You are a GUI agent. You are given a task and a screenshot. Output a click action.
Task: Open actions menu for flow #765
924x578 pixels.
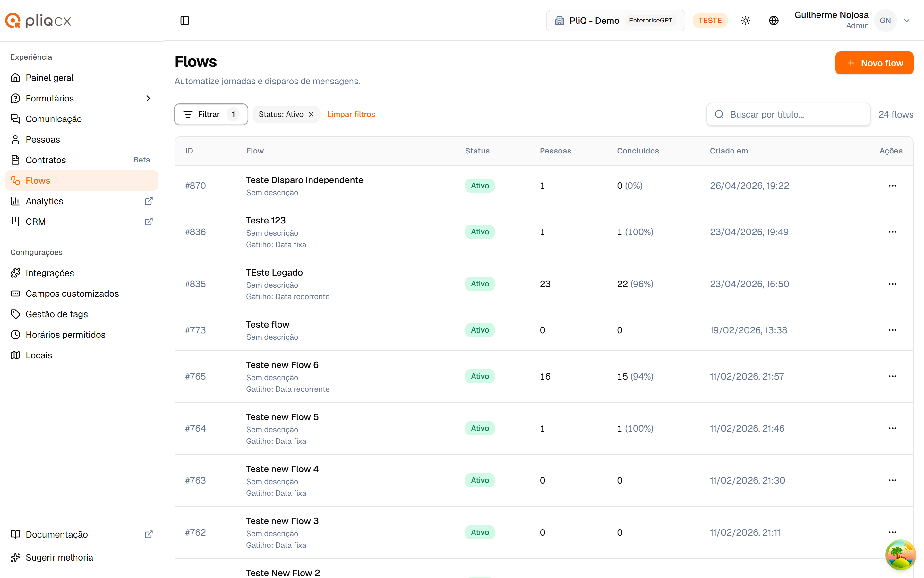point(892,377)
